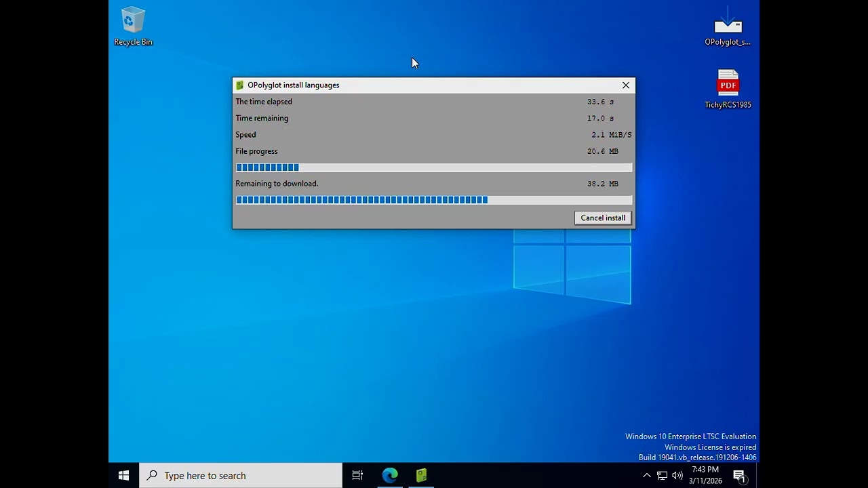The height and width of the screenshot is (488, 868).
Task: Click the 'Remaining to download.' label
Action: click(277, 184)
